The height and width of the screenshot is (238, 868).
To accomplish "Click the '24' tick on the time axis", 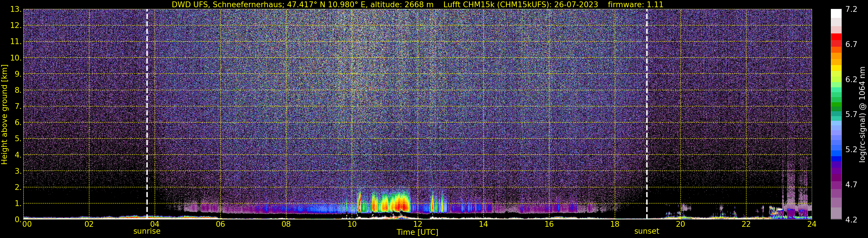I will click(x=812, y=224).
